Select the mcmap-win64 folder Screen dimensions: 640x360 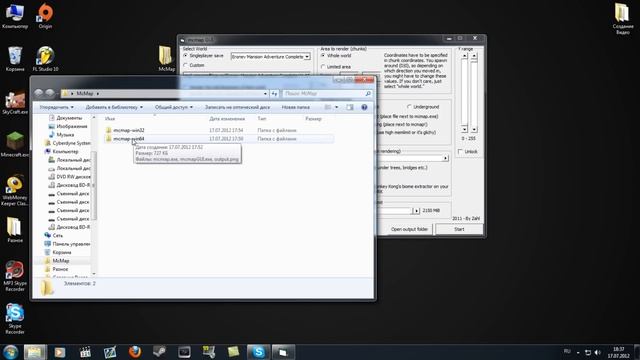pos(129,139)
